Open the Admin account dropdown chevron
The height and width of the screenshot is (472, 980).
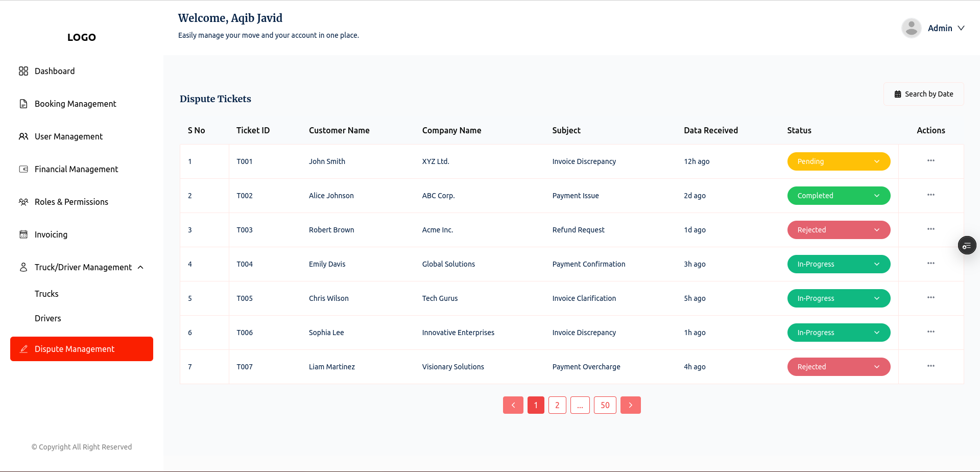(x=961, y=28)
